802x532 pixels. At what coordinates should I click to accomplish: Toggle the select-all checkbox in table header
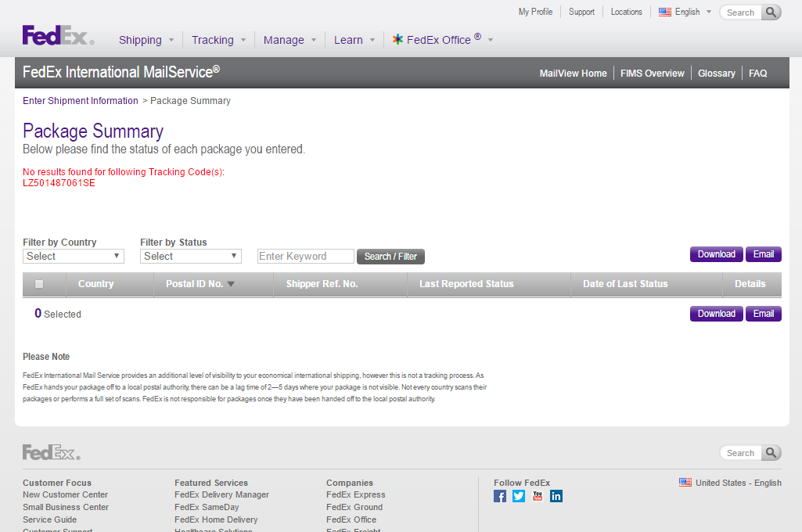39,285
